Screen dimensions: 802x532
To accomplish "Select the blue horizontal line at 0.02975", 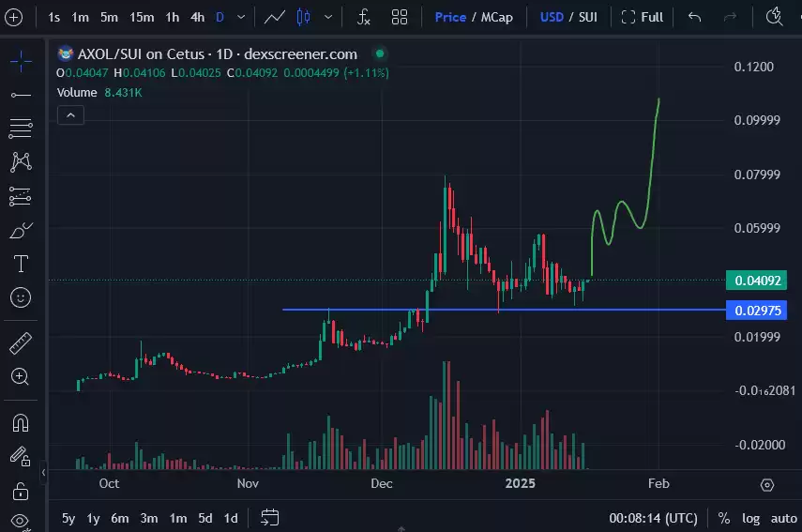I will click(504, 310).
